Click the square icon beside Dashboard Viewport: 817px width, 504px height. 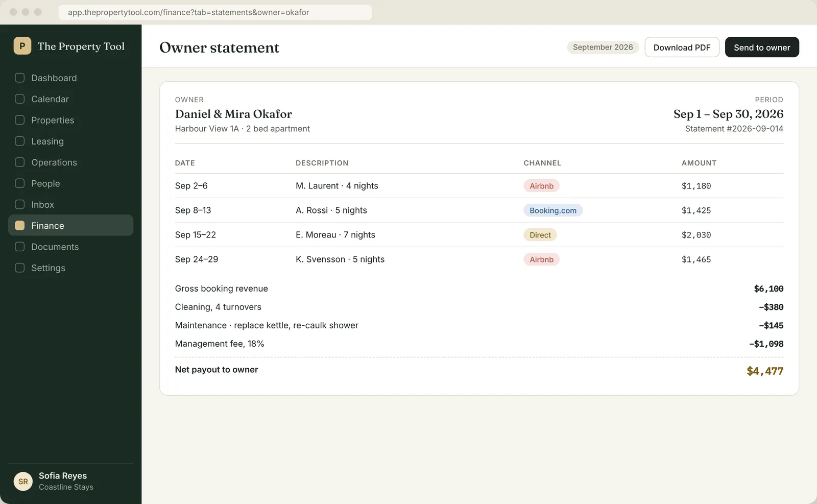(20, 78)
